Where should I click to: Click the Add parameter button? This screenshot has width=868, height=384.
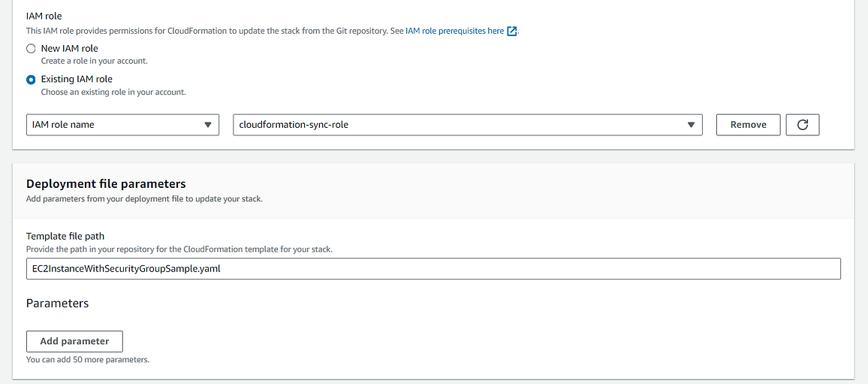point(74,341)
